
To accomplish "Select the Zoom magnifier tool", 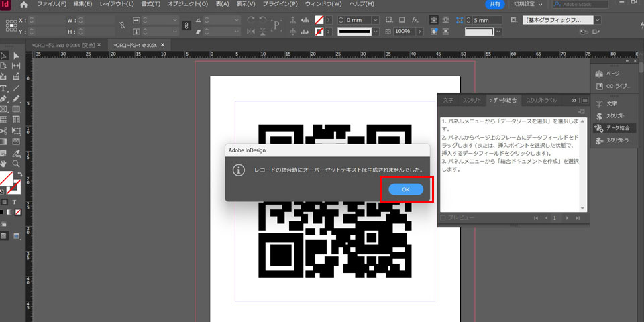I will (16, 163).
